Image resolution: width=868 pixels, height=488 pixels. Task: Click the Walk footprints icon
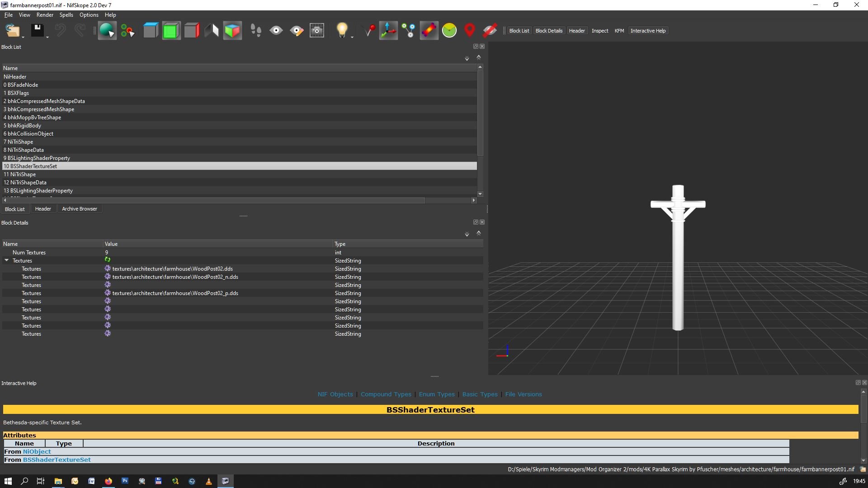(x=256, y=31)
